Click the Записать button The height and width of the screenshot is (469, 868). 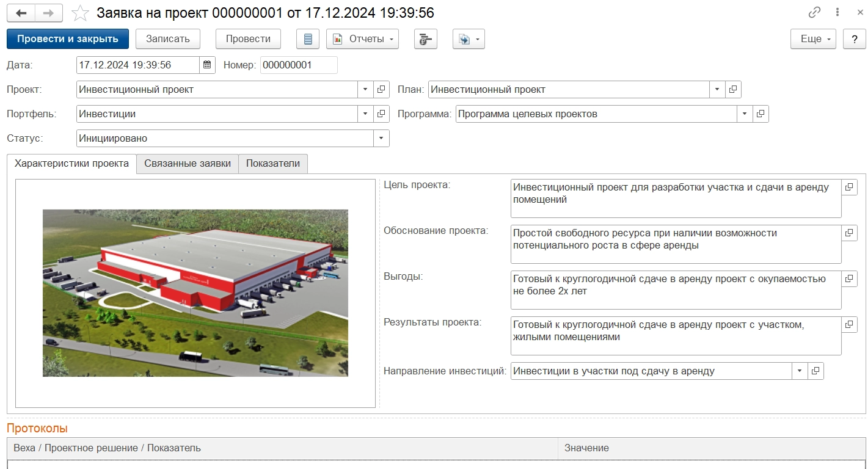pyautogui.click(x=168, y=39)
